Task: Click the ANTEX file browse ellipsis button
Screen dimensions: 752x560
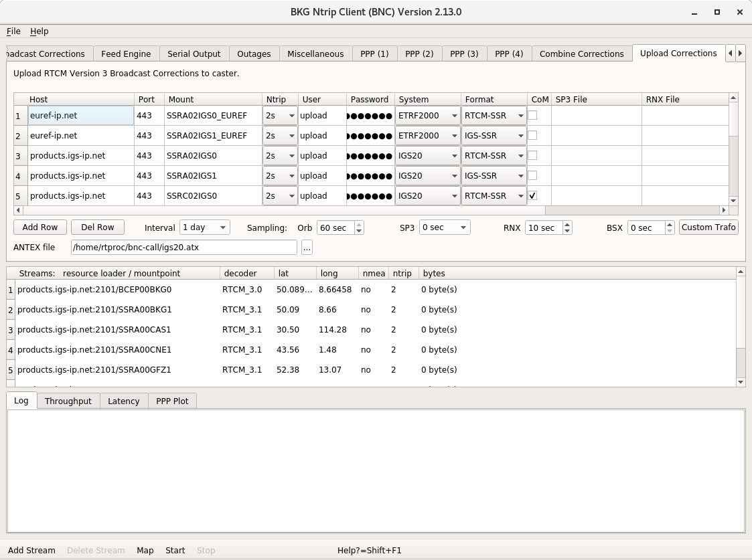Action: pyautogui.click(x=307, y=248)
